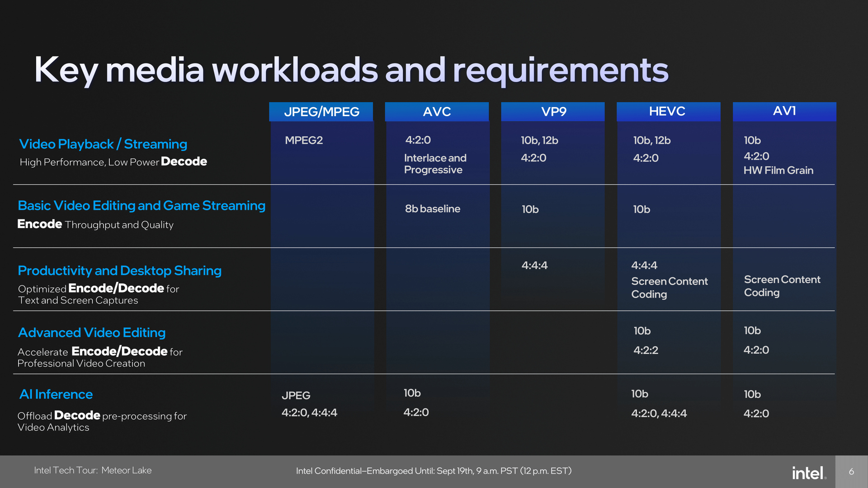Select 'Basic Video Editing and Game Streaming'
The height and width of the screenshot is (488, 868).
(x=141, y=206)
